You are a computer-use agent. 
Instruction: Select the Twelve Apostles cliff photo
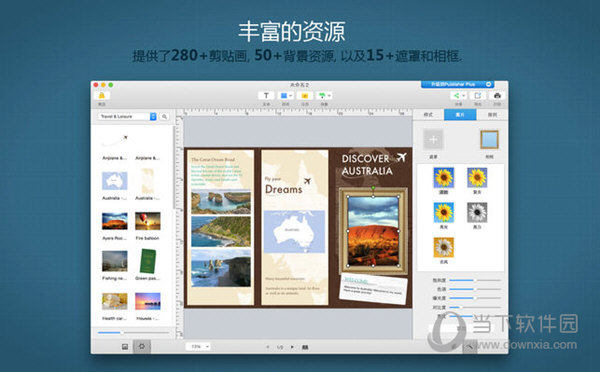[x=221, y=268]
